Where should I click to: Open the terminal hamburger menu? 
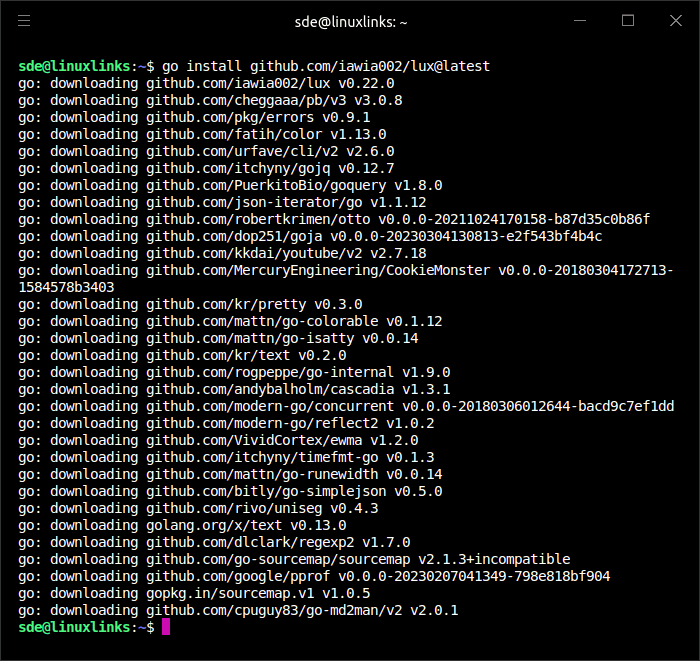pyautogui.click(x=24, y=21)
